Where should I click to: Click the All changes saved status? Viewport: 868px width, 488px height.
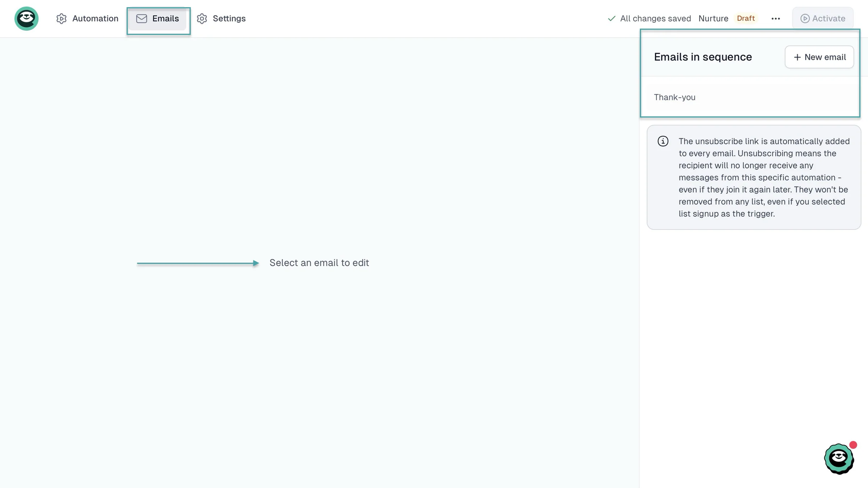(649, 18)
